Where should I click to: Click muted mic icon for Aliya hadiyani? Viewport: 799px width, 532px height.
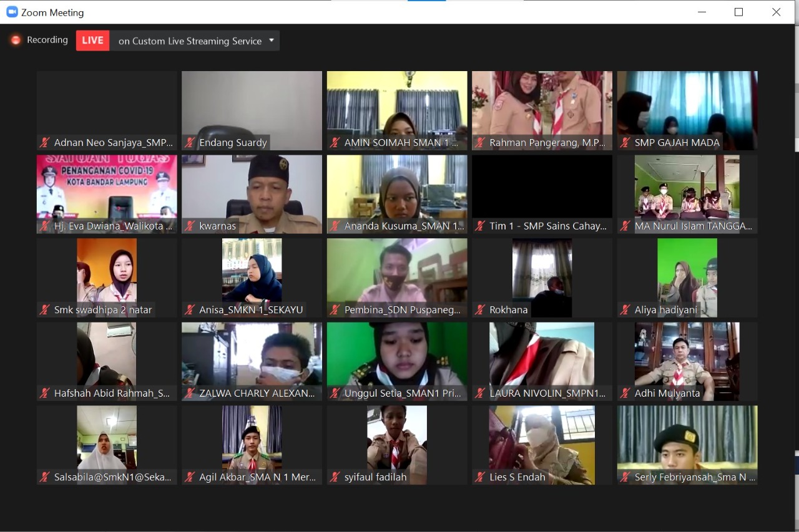click(625, 310)
